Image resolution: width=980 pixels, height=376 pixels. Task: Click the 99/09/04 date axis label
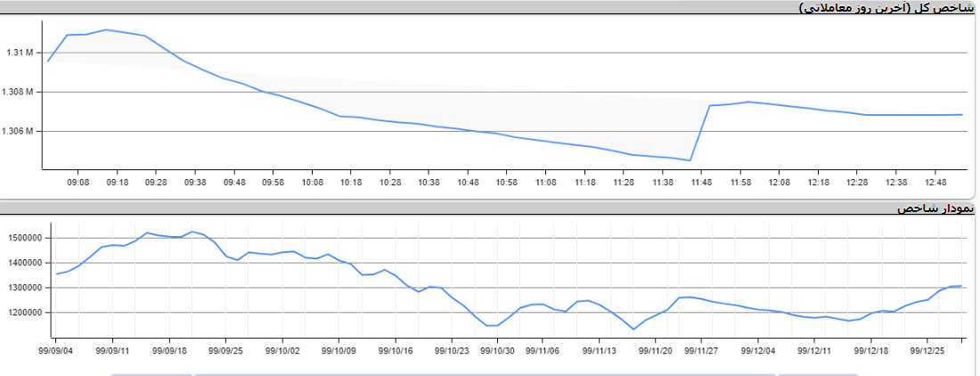(55, 351)
